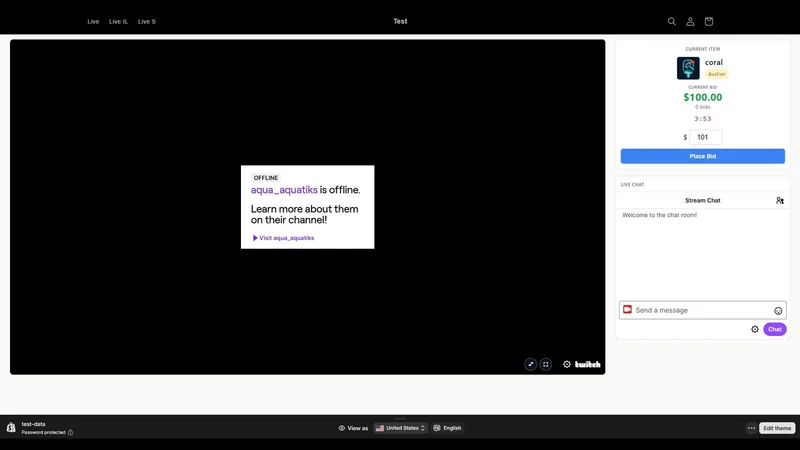Click the Edit theme button
The width and height of the screenshot is (800, 450).
(777, 428)
